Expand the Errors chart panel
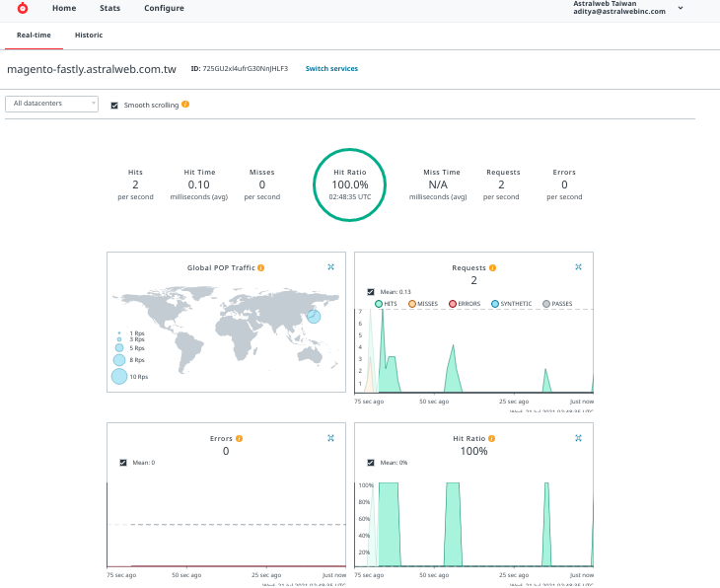Viewport: 720px width, 588px height. coord(331,437)
